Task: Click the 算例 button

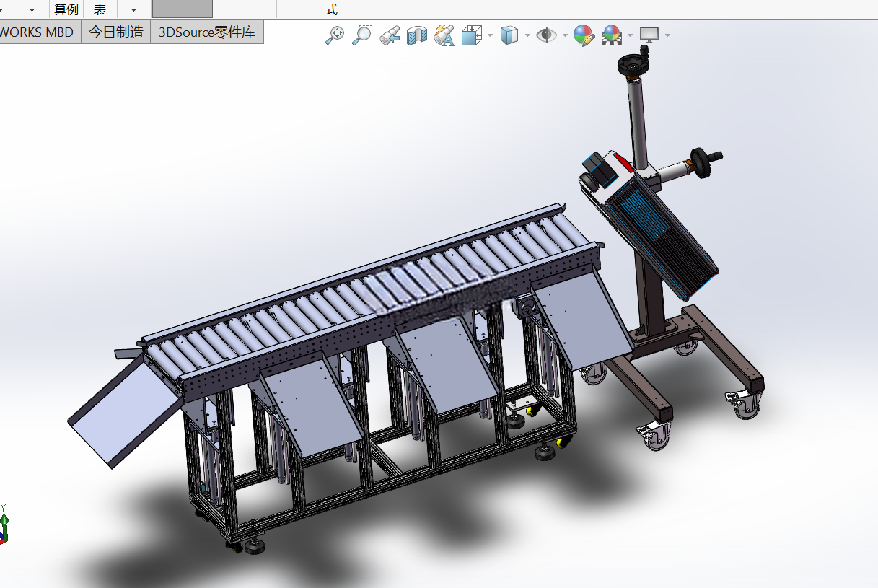Action: 66,9
